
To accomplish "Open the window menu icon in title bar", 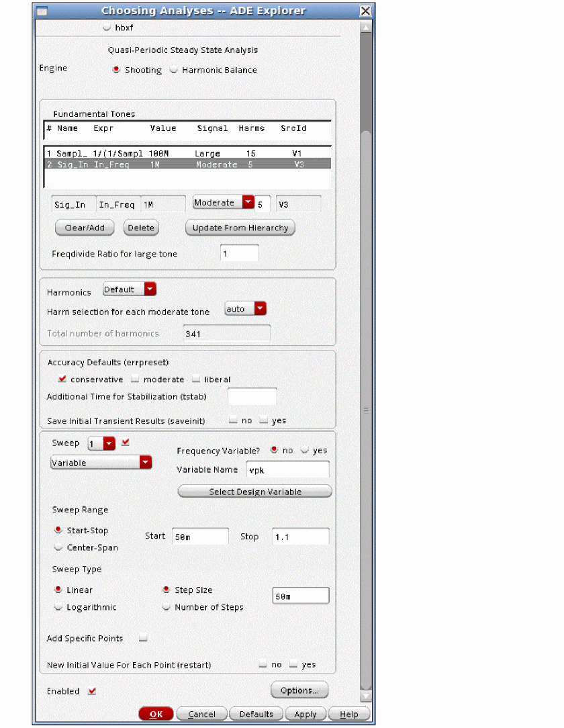I will point(41,11).
